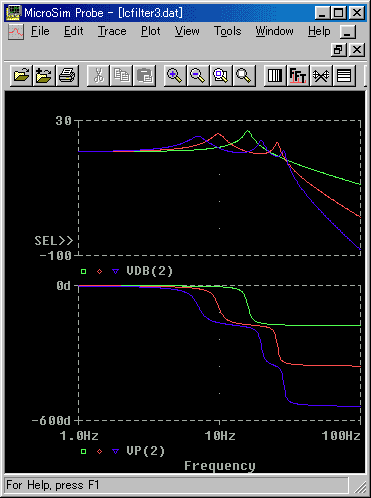Click the Zoom In magnifier icon
The image size is (371, 498).
pyautogui.click(x=175, y=75)
